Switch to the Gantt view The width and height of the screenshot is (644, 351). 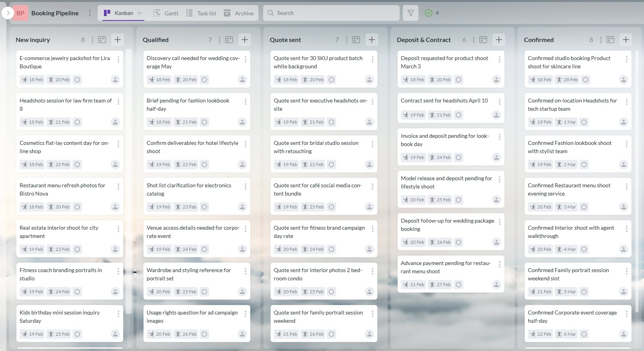pos(166,13)
